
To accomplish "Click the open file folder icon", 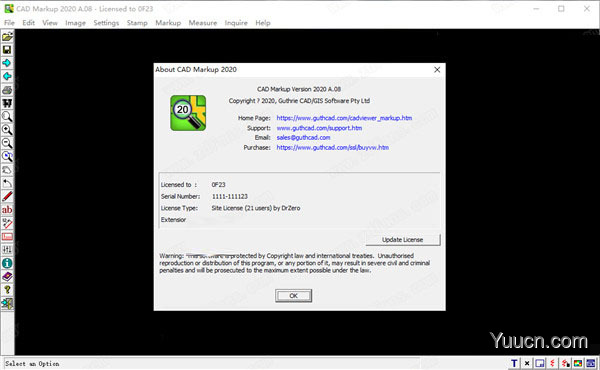I will pos(7,37).
